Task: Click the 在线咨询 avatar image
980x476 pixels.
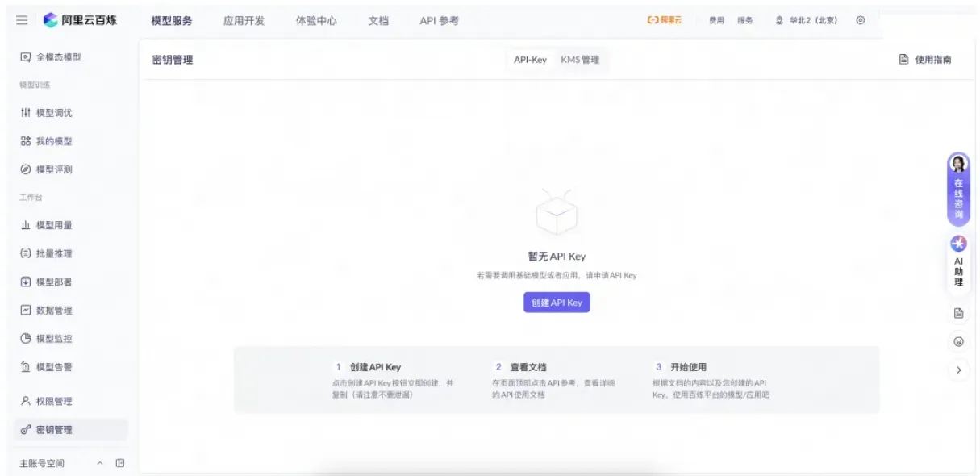Action: [x=958, y=164]
